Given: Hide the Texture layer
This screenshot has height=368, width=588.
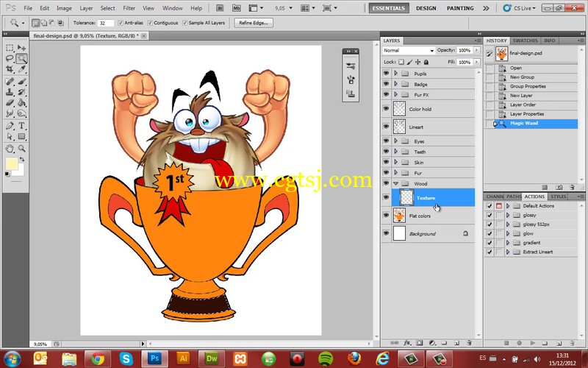Looking at the screenshot, I should 386,197.
